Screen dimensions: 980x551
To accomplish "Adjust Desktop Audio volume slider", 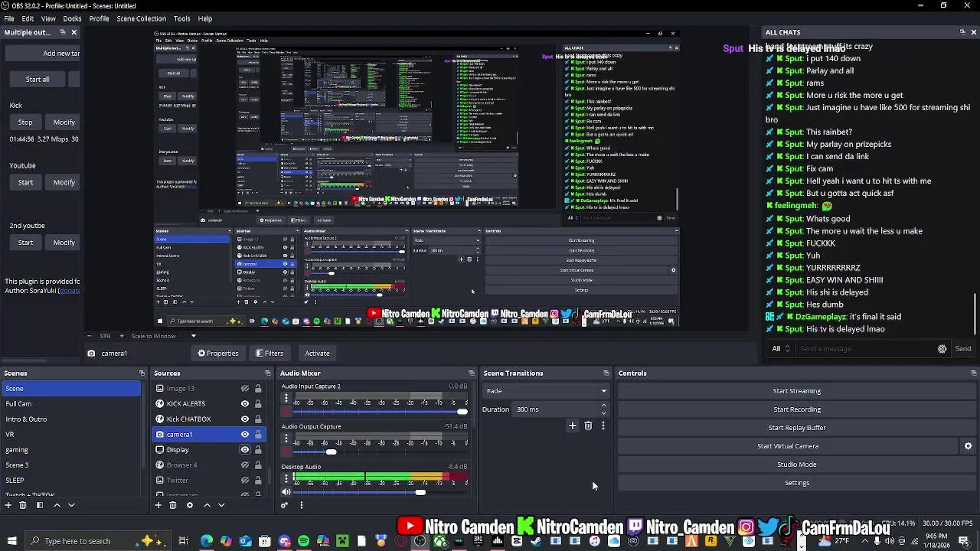I will [420, 492].
